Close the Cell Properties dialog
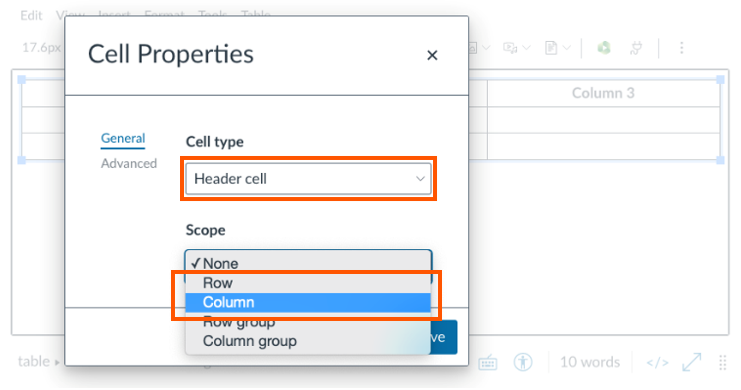Image resolution: width=741 pixels, height=390 pixels. [x=432, y=55]
